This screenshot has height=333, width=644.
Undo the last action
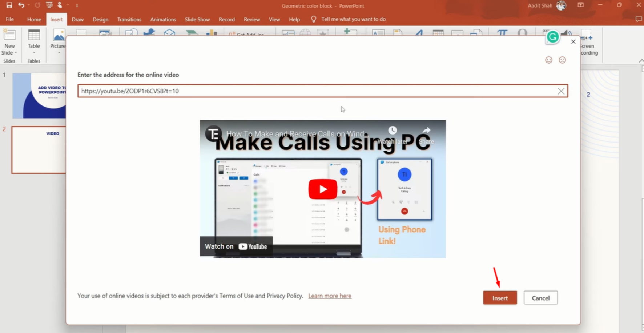click(x=21, y=5)
